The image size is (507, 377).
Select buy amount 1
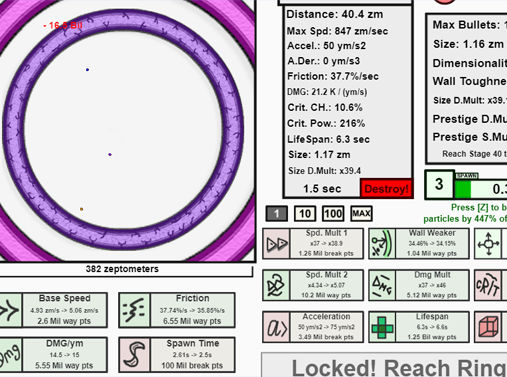pyautogui.click(x=277, y=214)
